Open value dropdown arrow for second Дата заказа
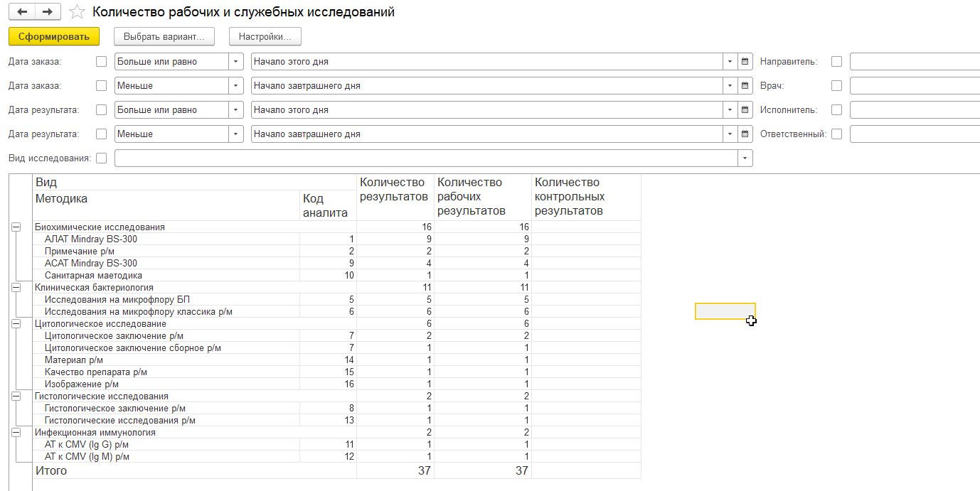Screen dimensions: 980x491 pyautogui.click(x=730, y=86)
